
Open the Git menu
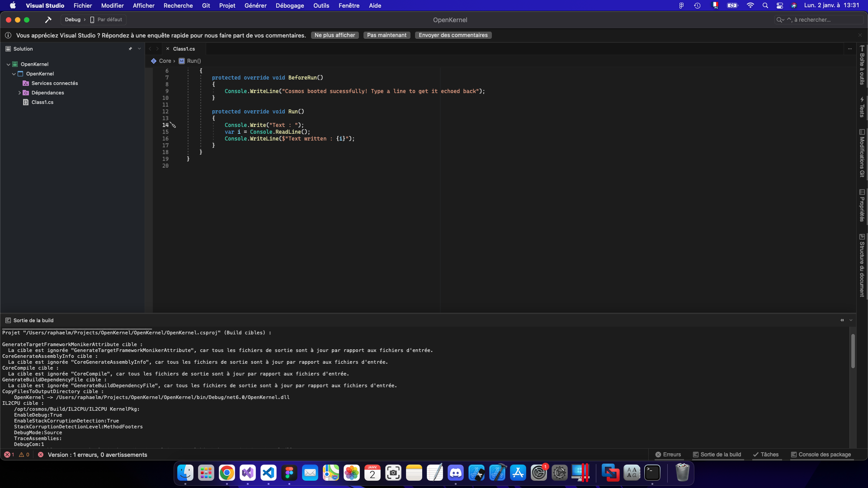pos(206,5)
